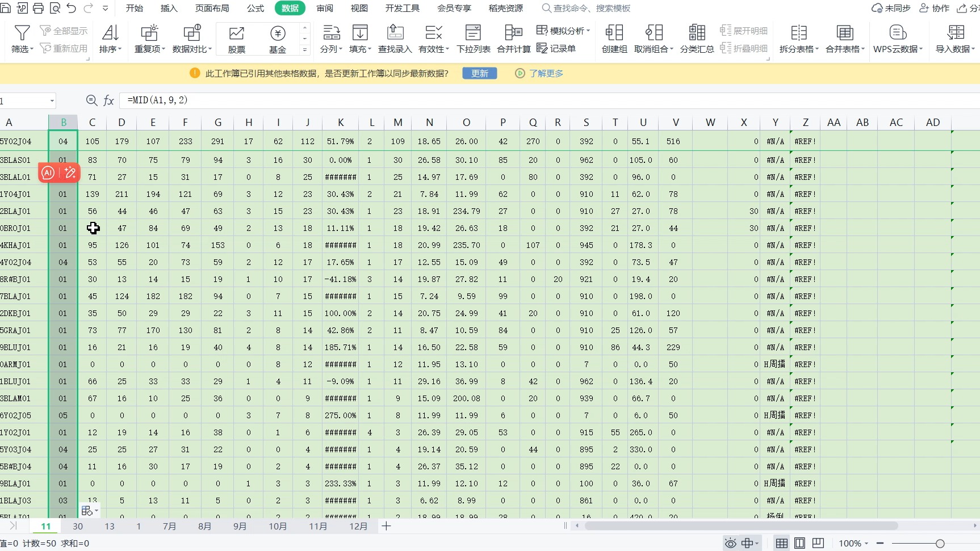The width and height of the screenshot is (980, 551).
Task: Switch to the 7月 sheet tab
Action: coord(169,526)
